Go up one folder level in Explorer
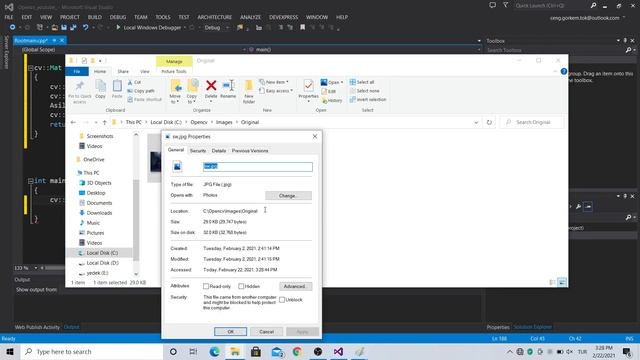Image resolution: width=640 pixels, height=360 pixels. click(104, 122)
